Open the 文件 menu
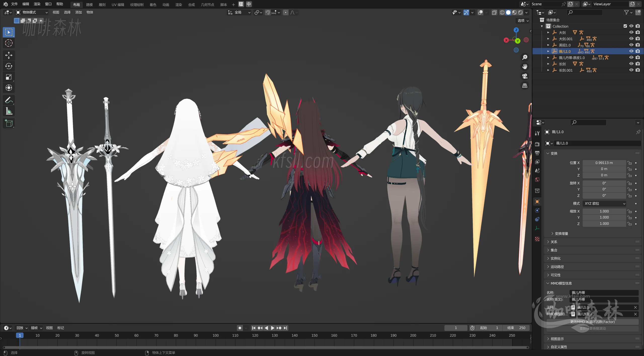Image resolution: width=644 pixels, height=356 pixels. (14, 4)
